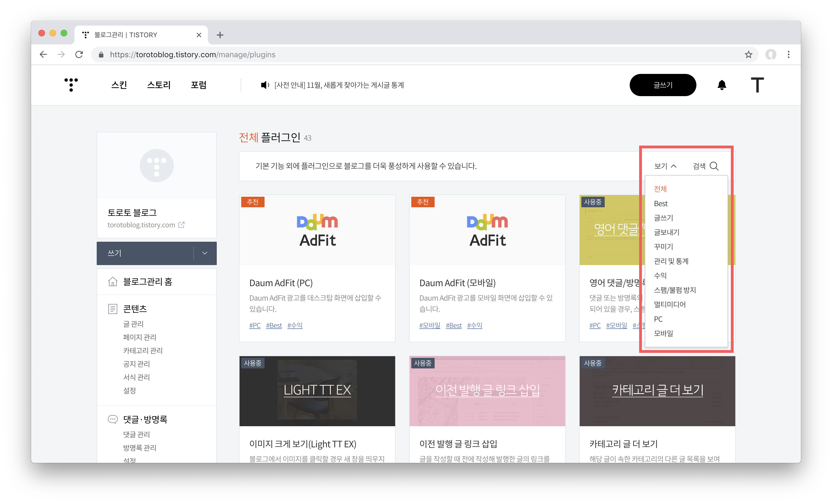The width and height of the screenshot is (832, 504).
Task: Expand the 쓰기 dropdown arrow
Action: point(205,253)
